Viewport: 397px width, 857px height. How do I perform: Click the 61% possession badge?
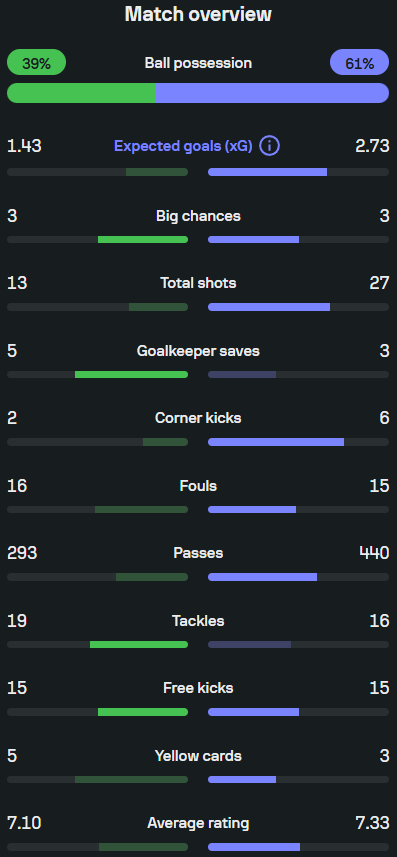pos(359,63)
